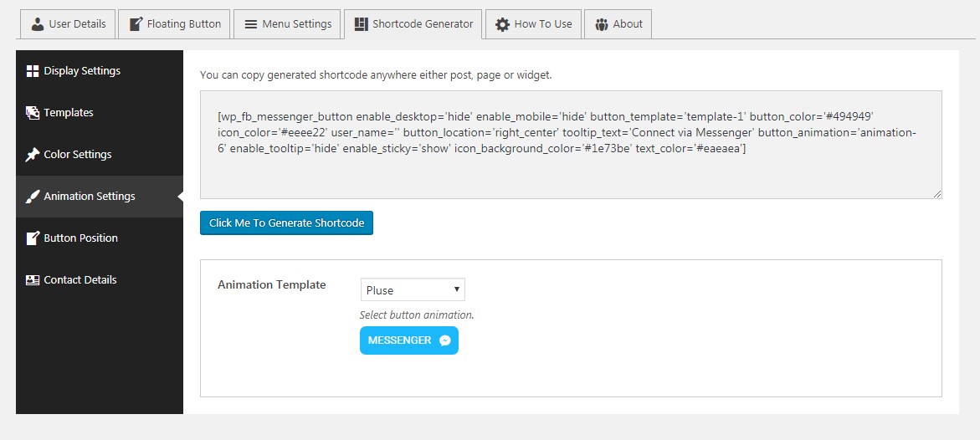The height and width of the screenshot is (440, 980).
Task: Click the 'You can copy generated shortcode' instruction text
Action: point(376,75)
